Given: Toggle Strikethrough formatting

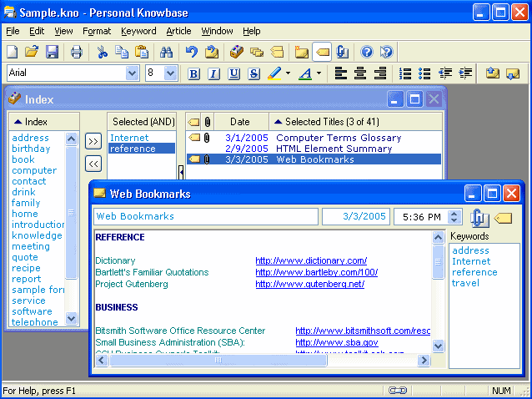Looking at the screenshot, I should 253,73.
